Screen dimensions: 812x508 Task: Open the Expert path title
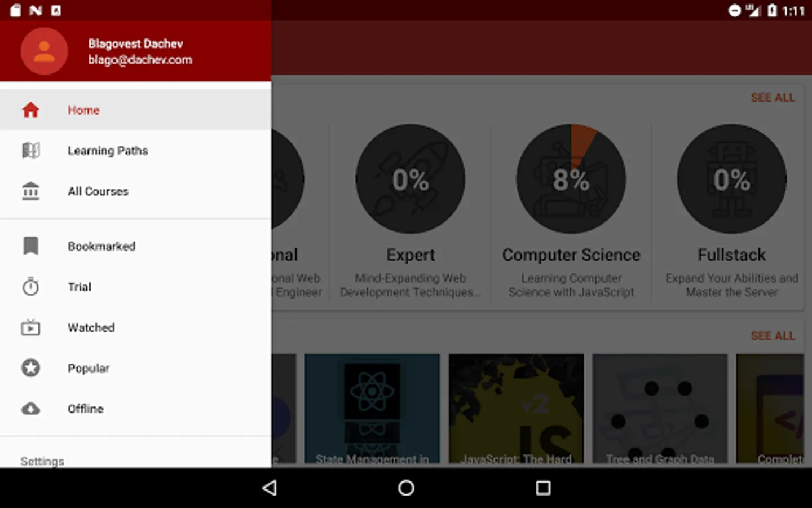pos(411,255)
